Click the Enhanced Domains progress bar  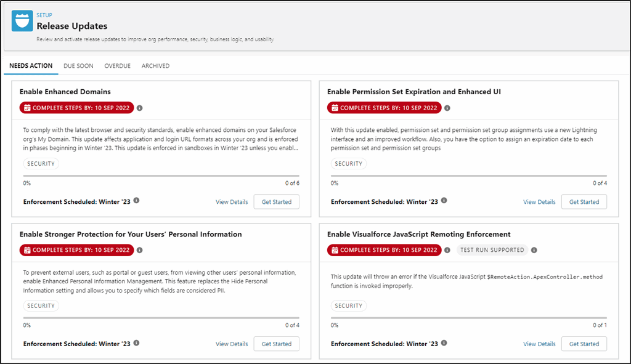click(x=161, y=176)
